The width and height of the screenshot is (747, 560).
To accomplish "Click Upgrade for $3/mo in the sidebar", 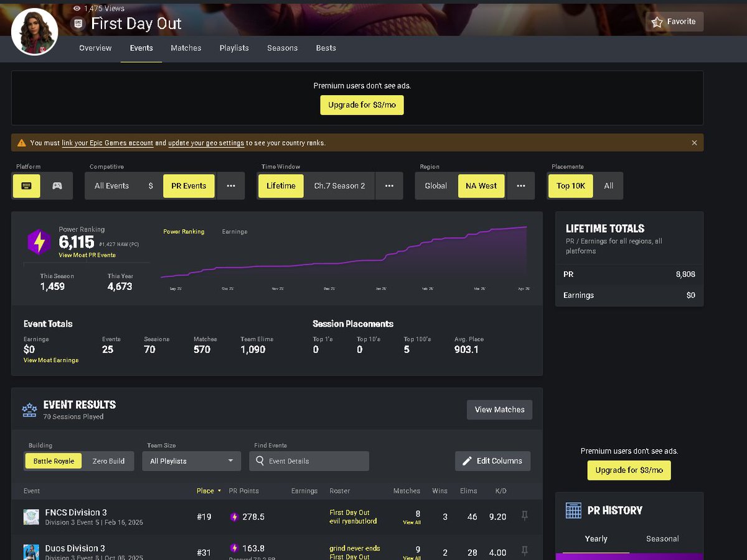I will coord(629,470).
